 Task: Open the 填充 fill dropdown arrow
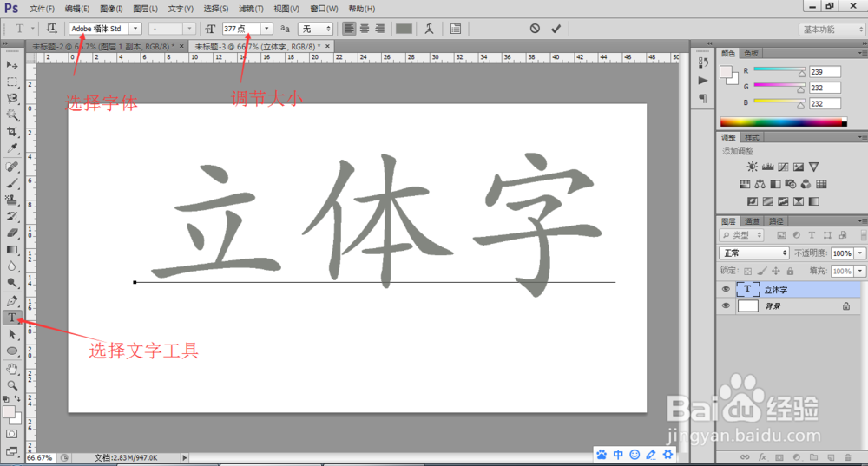click(x=859, y=272)
